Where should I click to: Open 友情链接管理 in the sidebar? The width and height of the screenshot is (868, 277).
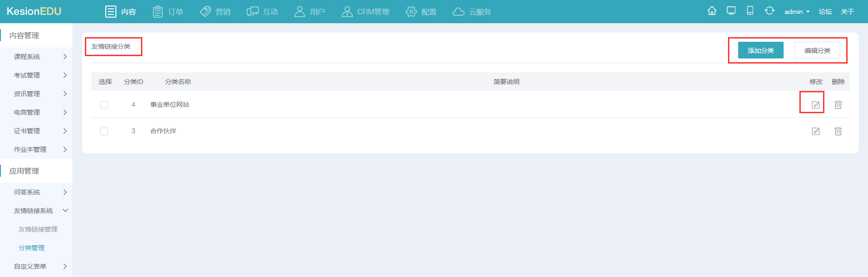tap(38, 229)
